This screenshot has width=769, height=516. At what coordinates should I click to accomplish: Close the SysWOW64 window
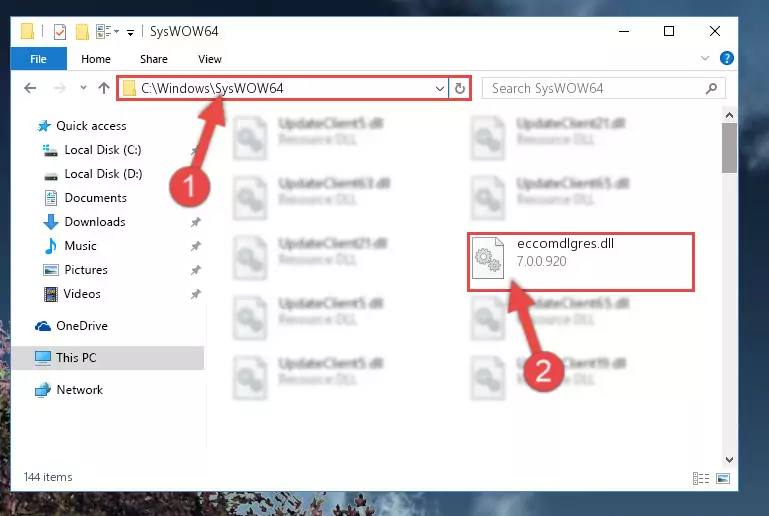pos(715,31)
